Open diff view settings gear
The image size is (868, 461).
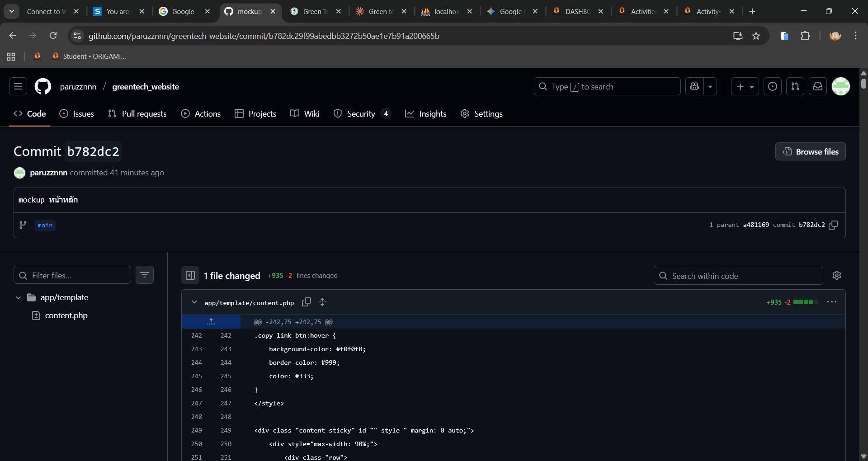836,275
